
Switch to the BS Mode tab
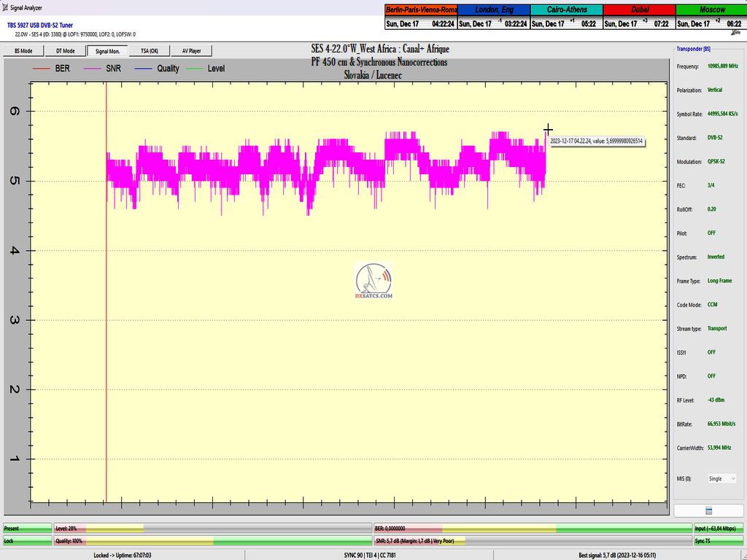click(x=23, y=51)
